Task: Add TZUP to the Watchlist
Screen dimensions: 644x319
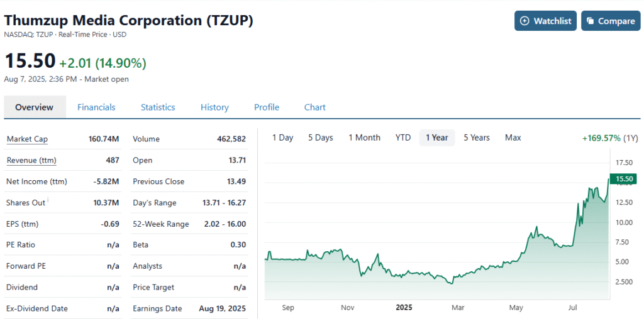Action: (x=545, y=21)
